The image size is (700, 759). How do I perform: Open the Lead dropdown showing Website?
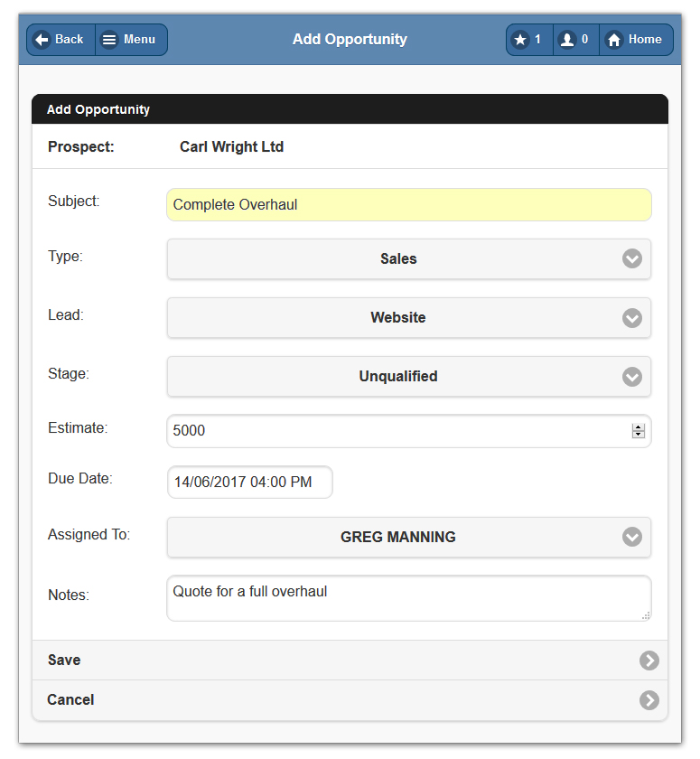click(x=408, y=318)
